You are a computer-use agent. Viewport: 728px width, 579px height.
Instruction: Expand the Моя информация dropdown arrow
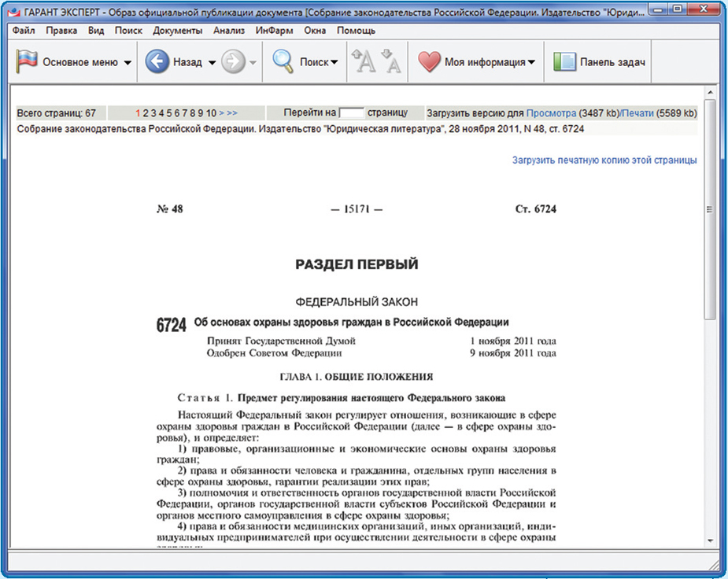pyautogui.click(x=532, y=63)
